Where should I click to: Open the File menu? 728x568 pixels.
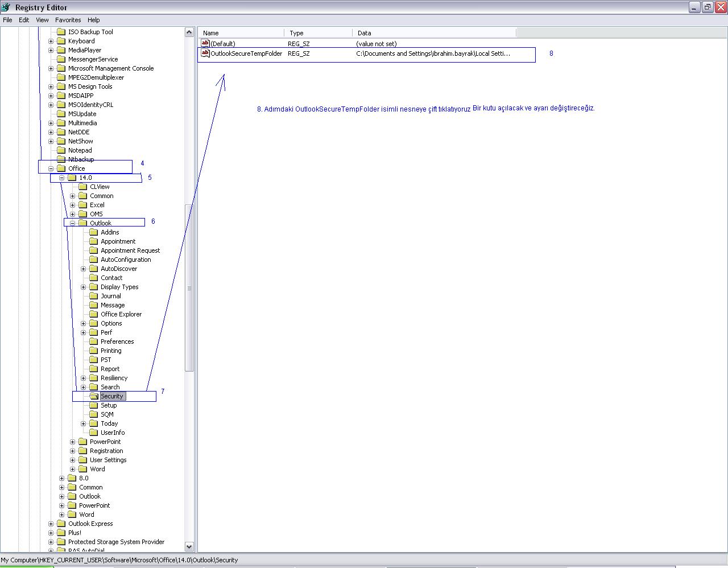(x=7, y=19)
